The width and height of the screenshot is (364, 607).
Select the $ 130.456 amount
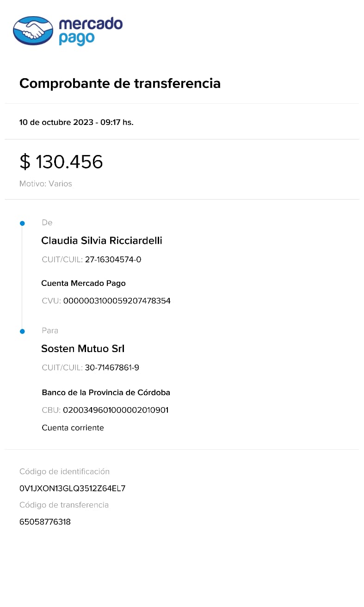click(x=61, y=162)
